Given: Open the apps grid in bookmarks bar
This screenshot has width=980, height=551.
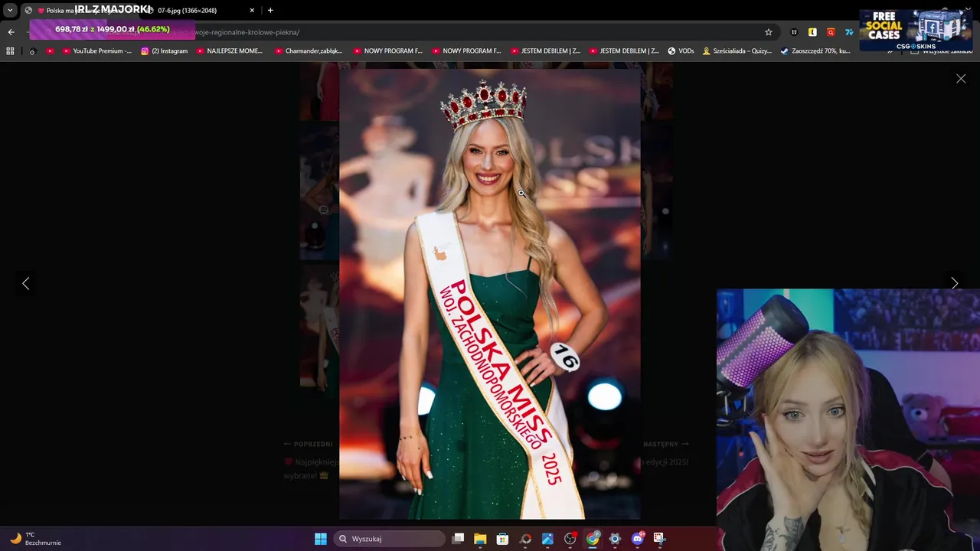Looking at the screenshot, I should pos(10,51).
